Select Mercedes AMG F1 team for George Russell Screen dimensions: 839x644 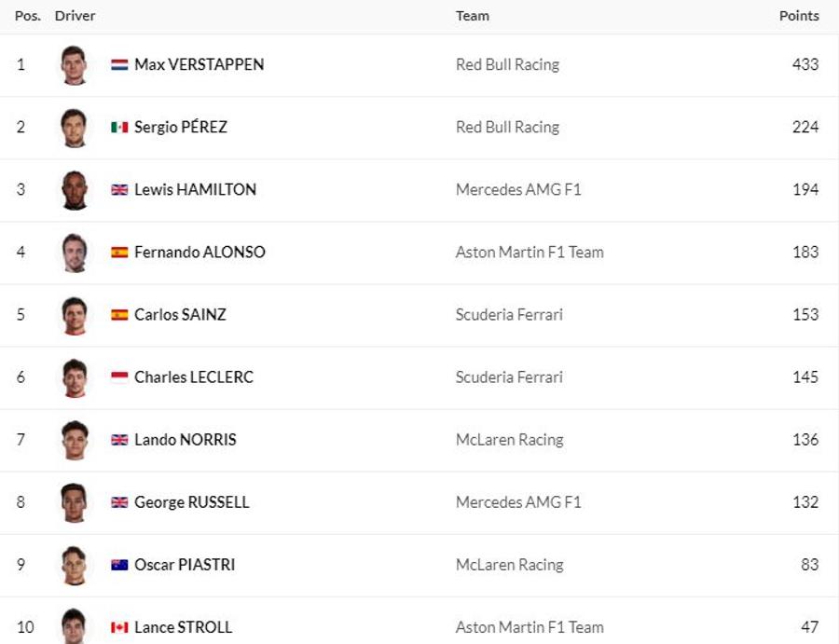[x=518, y=502]
